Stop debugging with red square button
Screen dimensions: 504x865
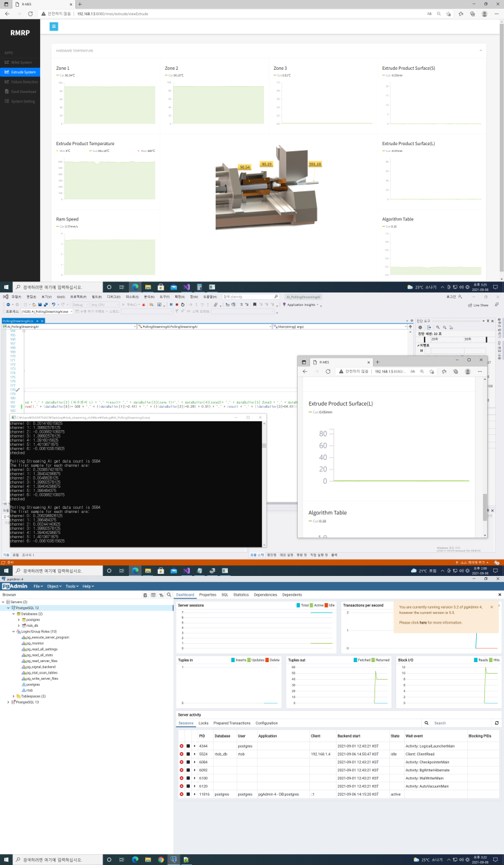point(177,305)
